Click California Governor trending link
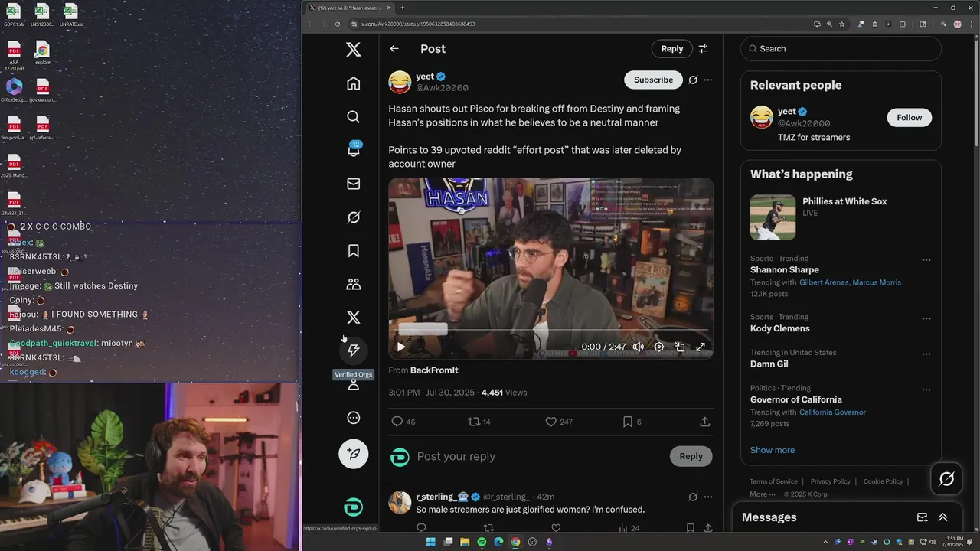 pyautogui.click(x=832, y=412)
